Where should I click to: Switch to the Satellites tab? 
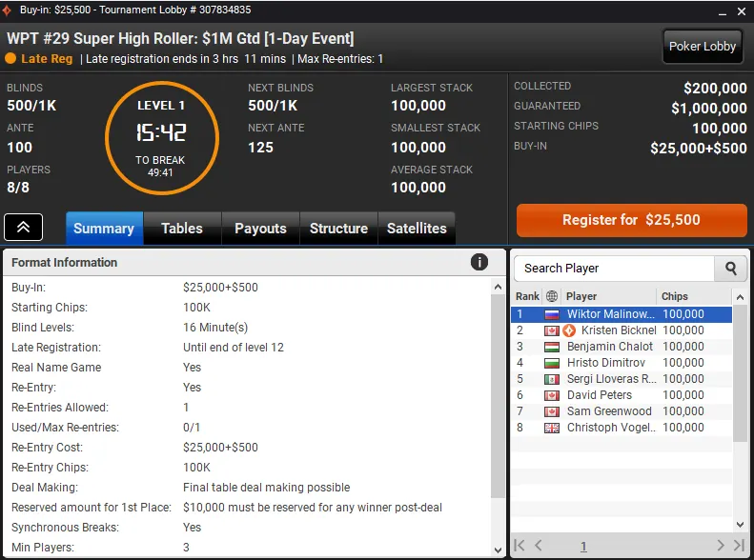[x=417, y=229]
